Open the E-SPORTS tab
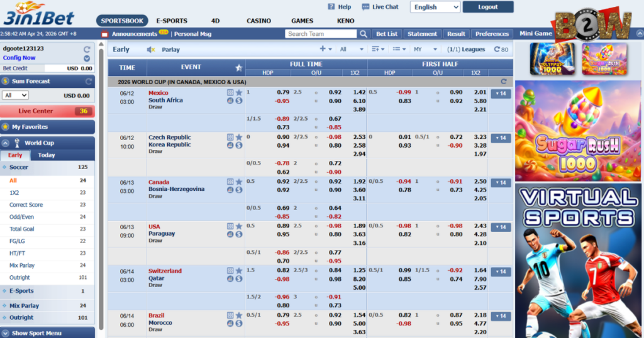644x338 pixels. 172,21
